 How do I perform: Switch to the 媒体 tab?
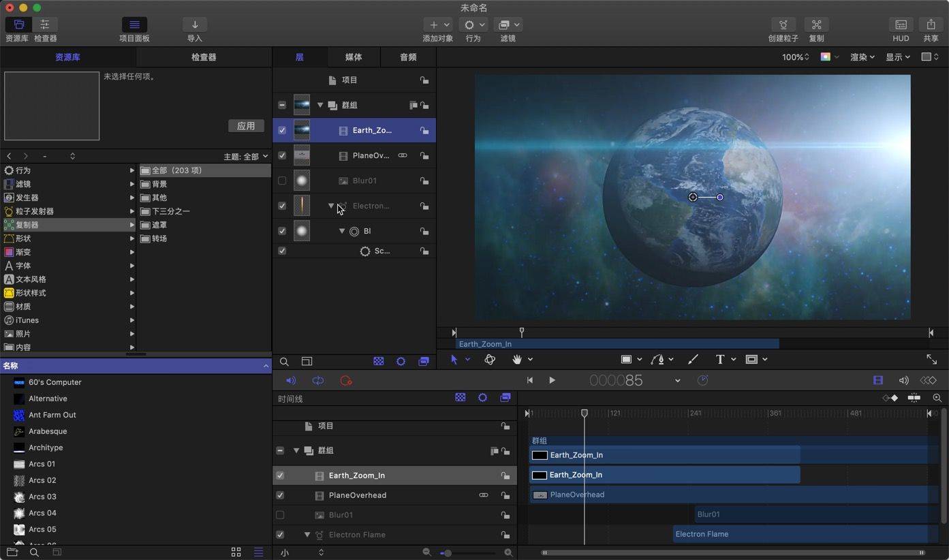pos(354,57)
